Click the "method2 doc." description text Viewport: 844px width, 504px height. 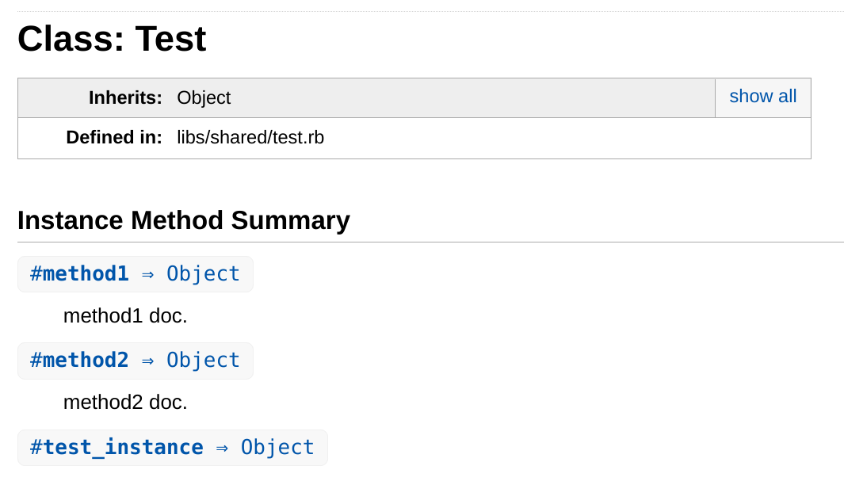[x=125, y=403]
